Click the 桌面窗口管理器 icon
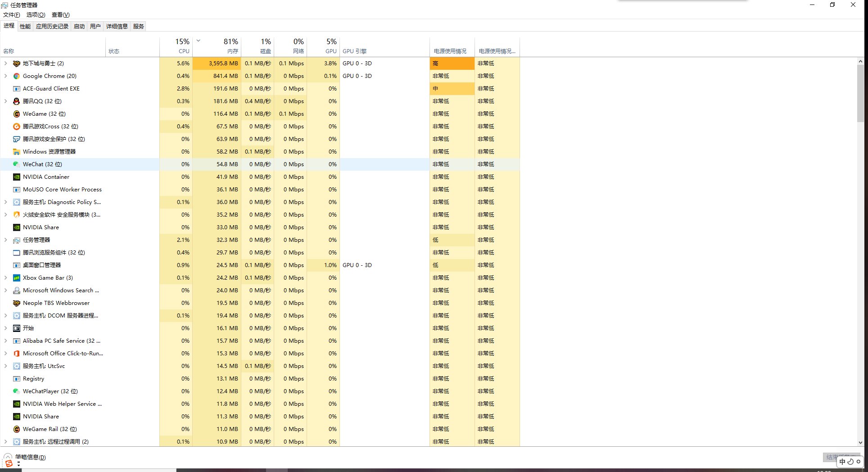This screenshot has width=868, height=472. [x=17, y=265]
